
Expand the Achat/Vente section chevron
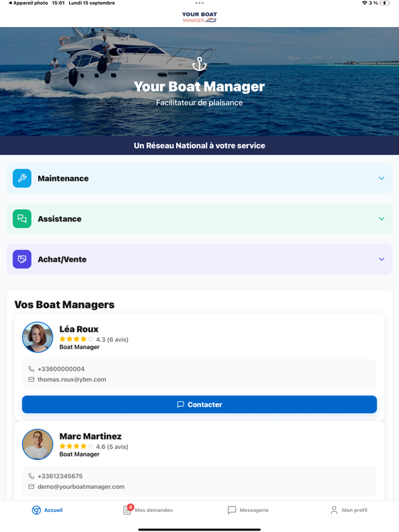tap(382, 259)
